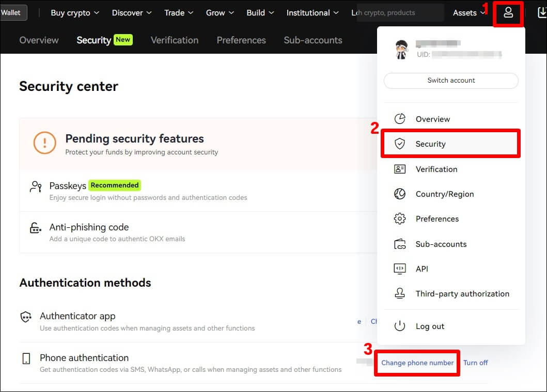This screenshot has width=547, height=392.
Task: Click the Wallet button in top bar
Action: pyautogui.click(x=13, y=13)
